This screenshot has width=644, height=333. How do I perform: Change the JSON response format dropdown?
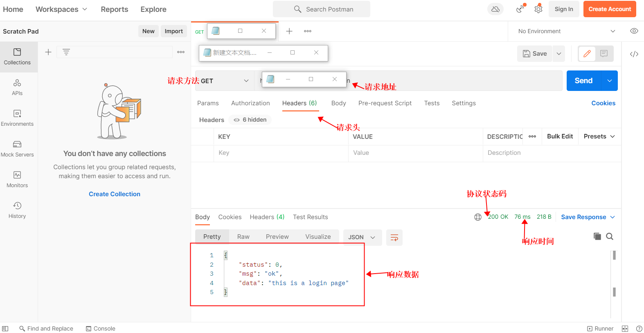point(362,238)
